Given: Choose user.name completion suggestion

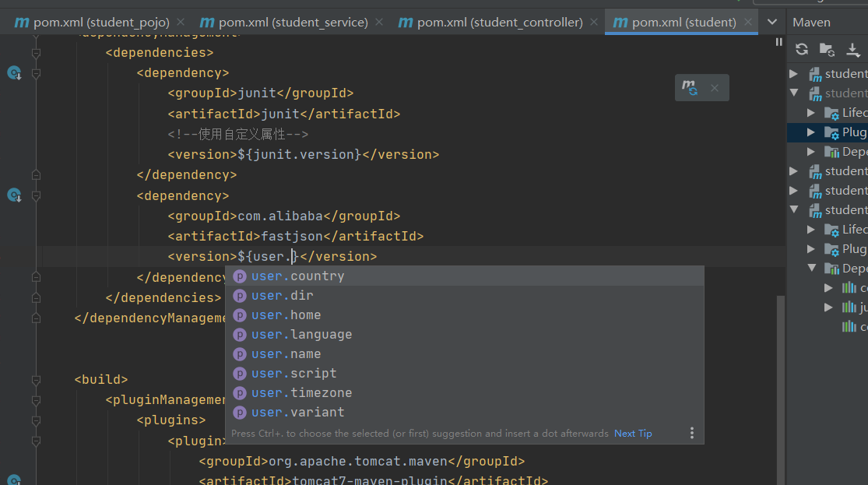Looking at the screenshot, I should [x=465, y=353].
